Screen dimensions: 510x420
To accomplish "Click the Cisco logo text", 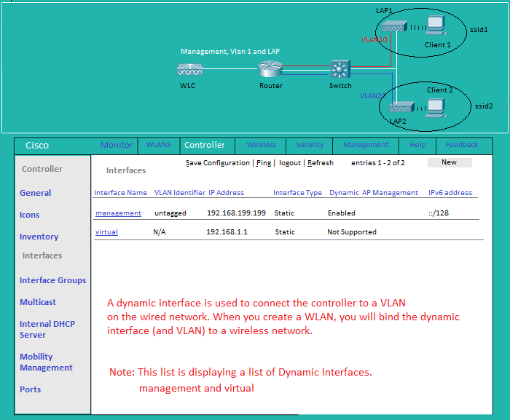I will (x=37, y=146).
